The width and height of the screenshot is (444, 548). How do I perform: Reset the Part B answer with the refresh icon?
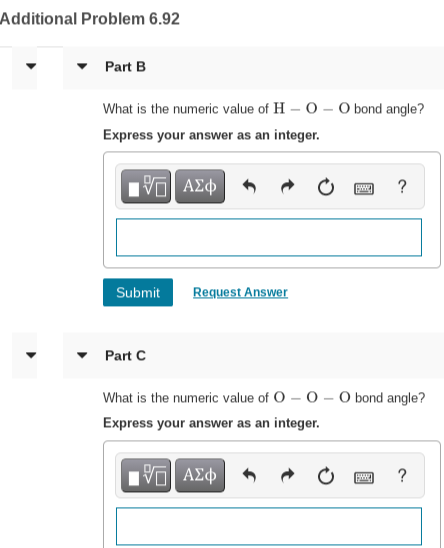coord(326,187)
